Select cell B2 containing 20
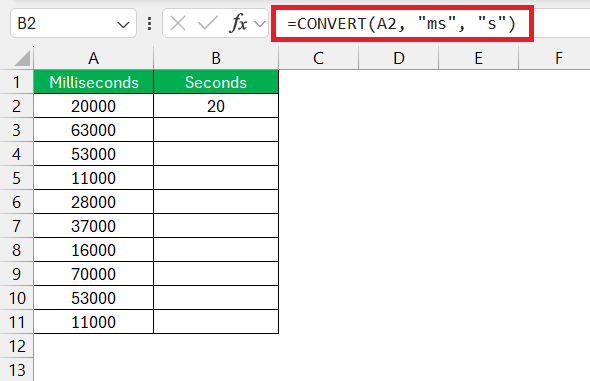 tap(216, 106)
